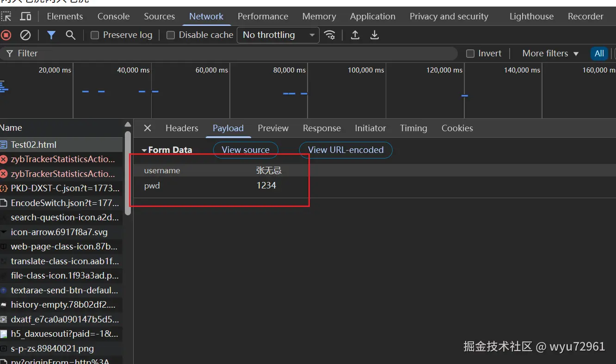Select the Network tab
Viewport: 616px width, 364px height.
206,17
